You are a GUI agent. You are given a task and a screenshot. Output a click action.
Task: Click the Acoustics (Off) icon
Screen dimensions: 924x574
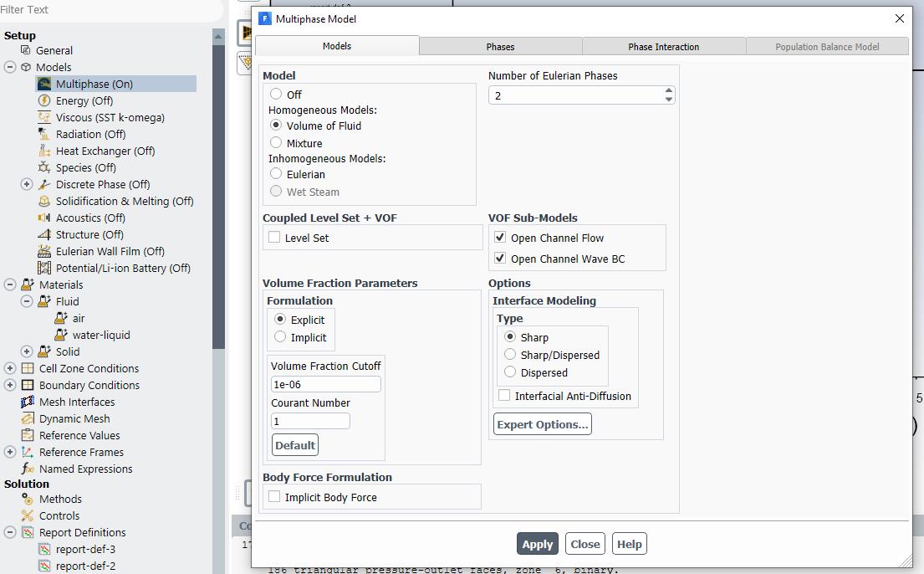[44, 218]
